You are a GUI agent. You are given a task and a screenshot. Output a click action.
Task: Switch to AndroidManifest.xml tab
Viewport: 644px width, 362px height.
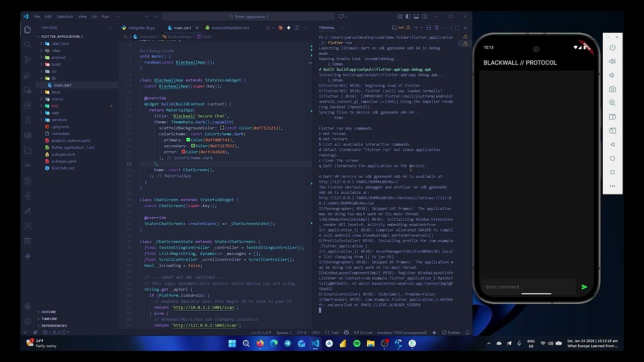coord(230,28)
